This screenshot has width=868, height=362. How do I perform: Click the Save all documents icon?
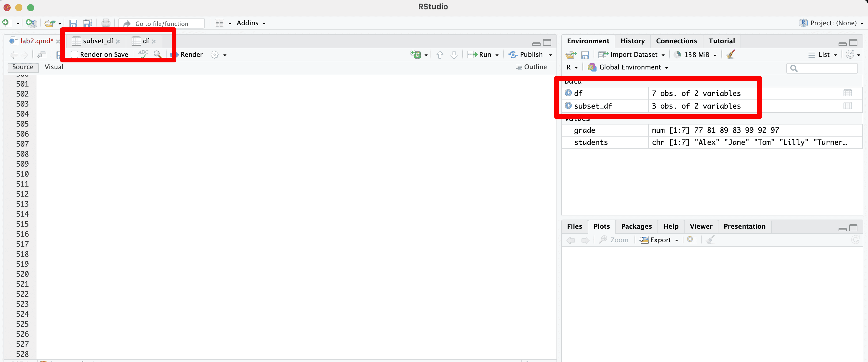tap(88, 23)
